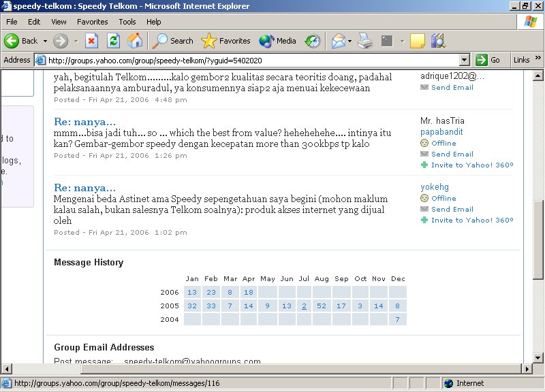Open the yellow note Discuss icon
This screenshot has height=392, width=545.
point(418,41)
